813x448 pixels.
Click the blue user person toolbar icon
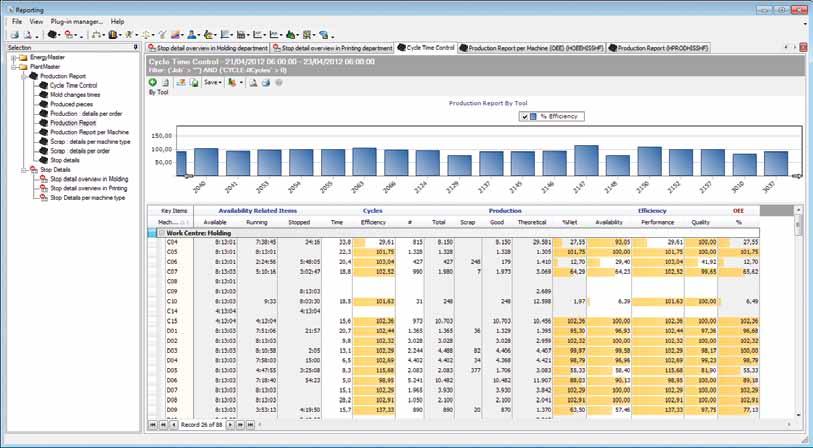click(191, 35)
